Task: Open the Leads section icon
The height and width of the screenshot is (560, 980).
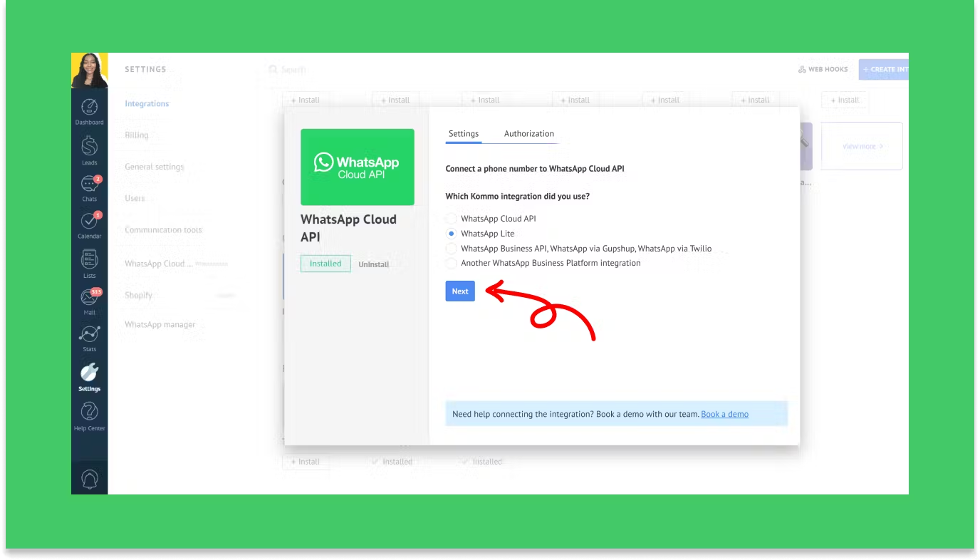Action: [90, 147]
